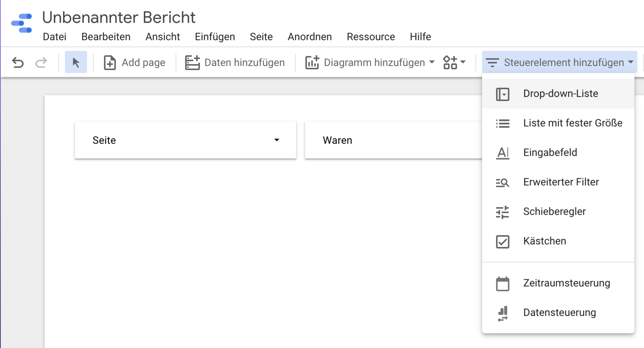644x348 pixels.
Task: Click the Looker Studio logo
Action: [22, 23]
